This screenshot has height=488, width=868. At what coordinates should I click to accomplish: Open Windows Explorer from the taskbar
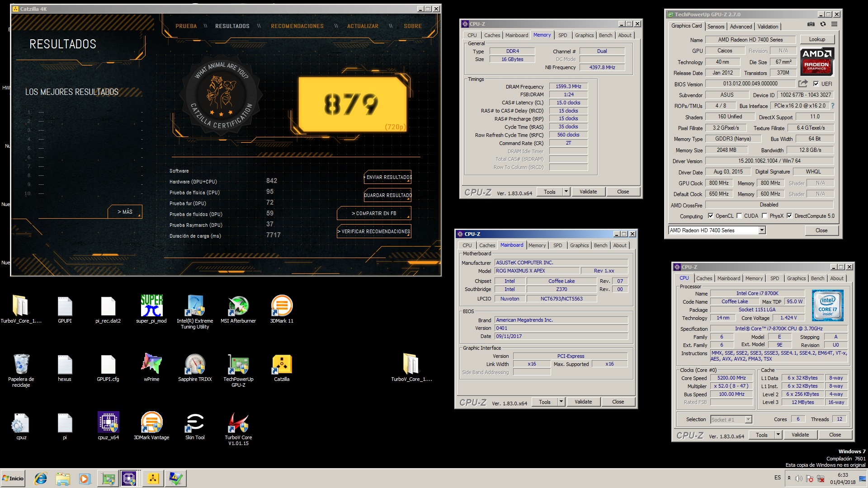pyautogui.click(x=63, y=479)
